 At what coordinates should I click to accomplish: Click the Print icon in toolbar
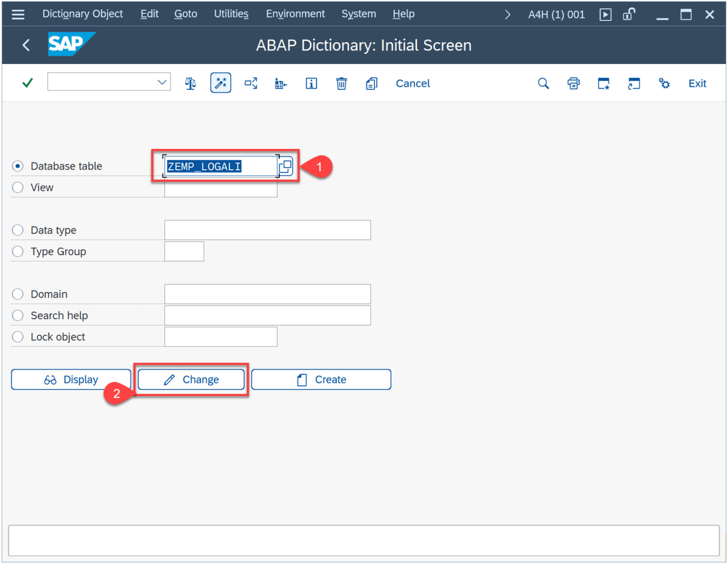click(x=573, y=83)
